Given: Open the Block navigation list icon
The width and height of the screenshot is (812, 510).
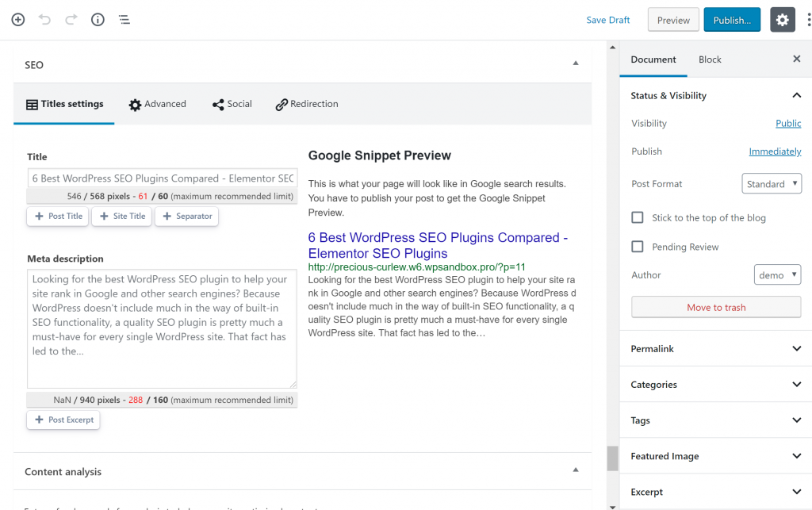Looking at the screenshot, I should tap(124, 20).
